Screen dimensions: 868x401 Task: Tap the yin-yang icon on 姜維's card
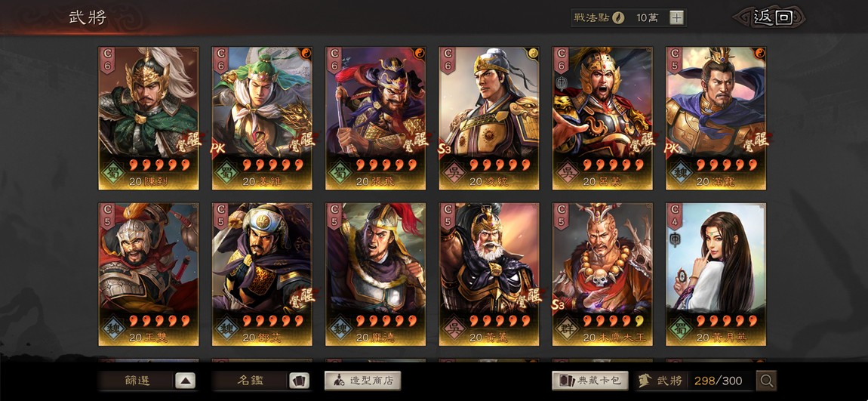point(306,54)
